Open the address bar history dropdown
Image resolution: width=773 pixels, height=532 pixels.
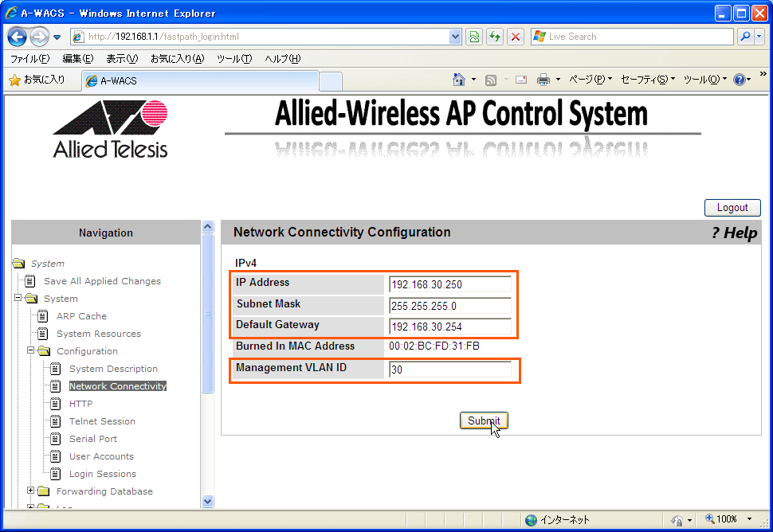tap(456, 37)
